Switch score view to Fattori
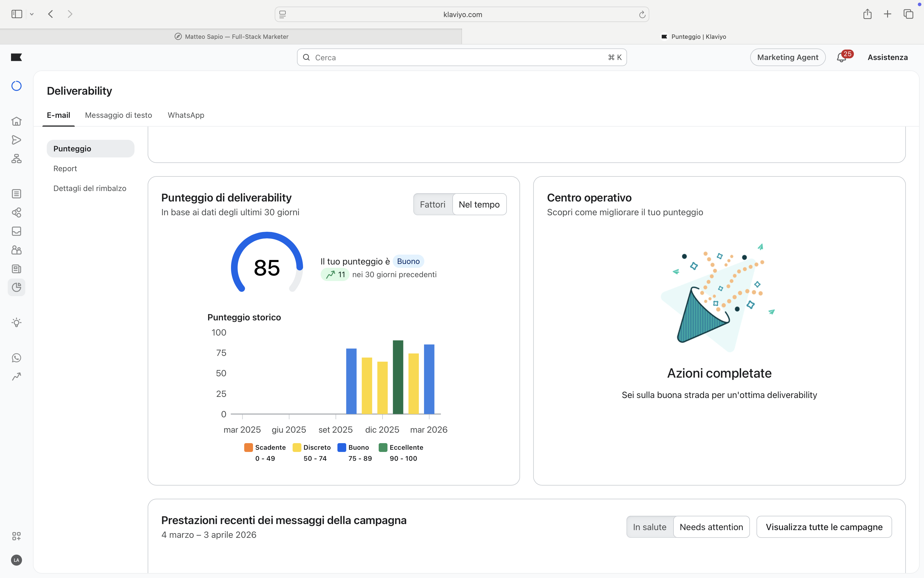Image resolution: width=924 pixels, height=578 pixels. coord(433,205)
